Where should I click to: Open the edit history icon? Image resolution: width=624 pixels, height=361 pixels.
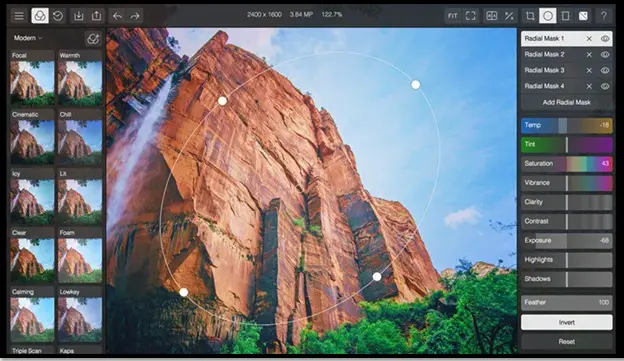point(58,16)
